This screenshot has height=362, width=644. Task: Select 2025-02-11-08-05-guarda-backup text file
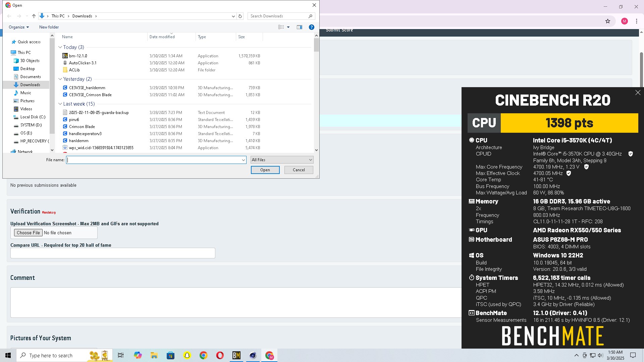pos(99,113)
